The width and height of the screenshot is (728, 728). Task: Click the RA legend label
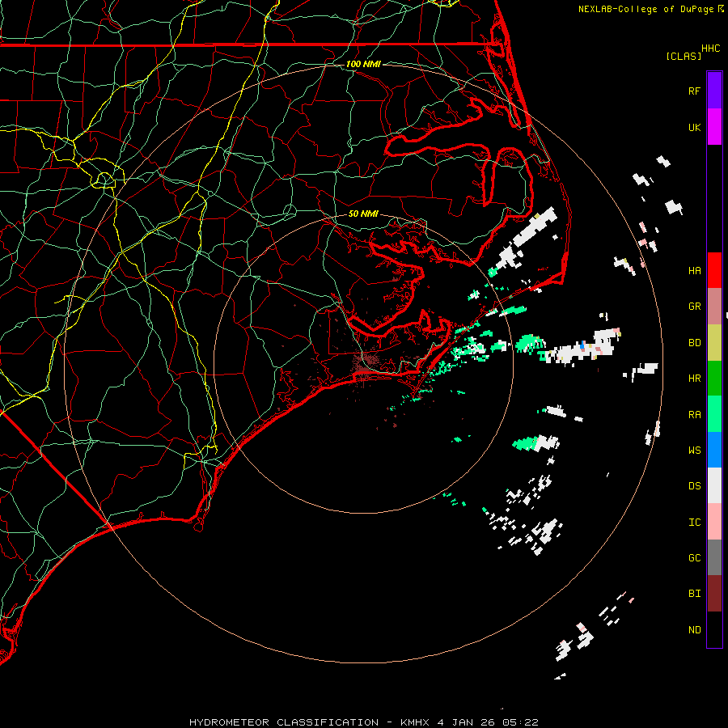pos(694,414)
